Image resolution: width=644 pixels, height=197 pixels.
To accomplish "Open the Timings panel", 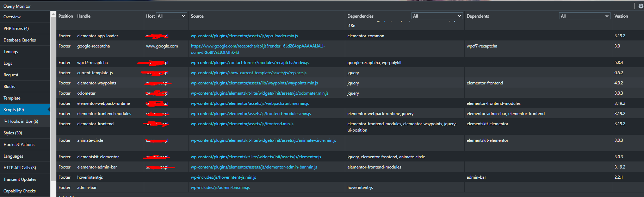I will click(x=11, y=52).
